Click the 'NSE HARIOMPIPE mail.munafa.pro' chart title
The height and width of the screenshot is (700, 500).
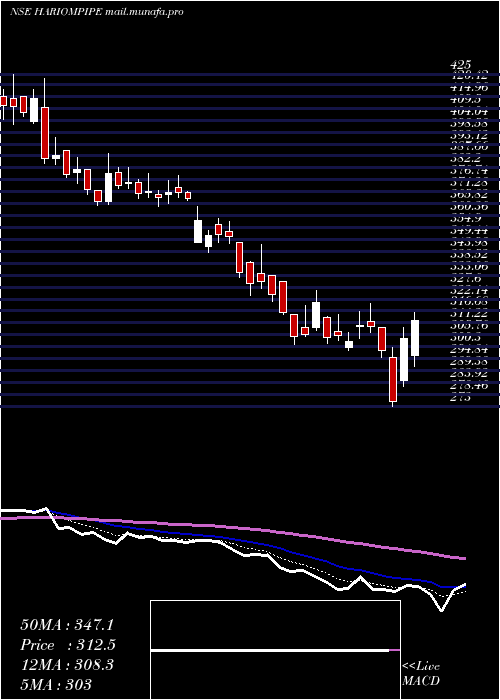point(96,12)
